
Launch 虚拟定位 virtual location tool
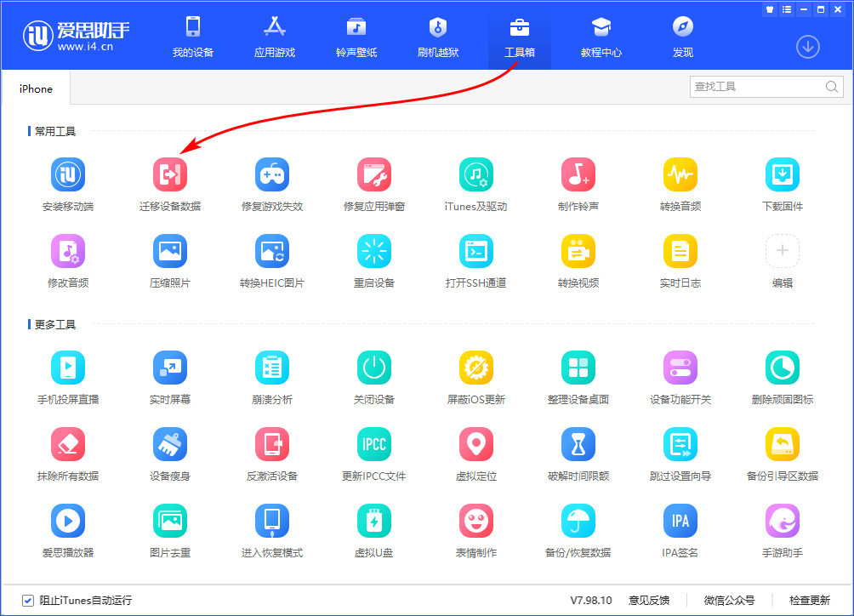click(476, 451)
